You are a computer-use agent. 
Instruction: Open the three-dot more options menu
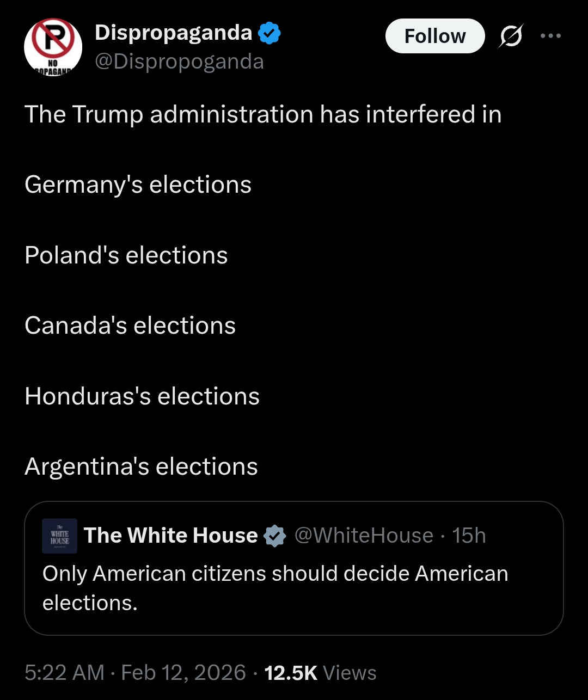550,36
